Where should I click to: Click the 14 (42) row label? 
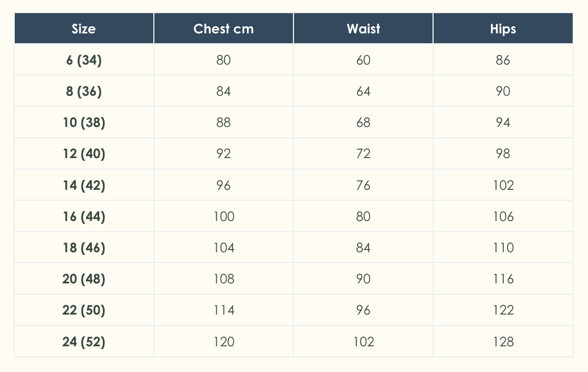point(84,185)
